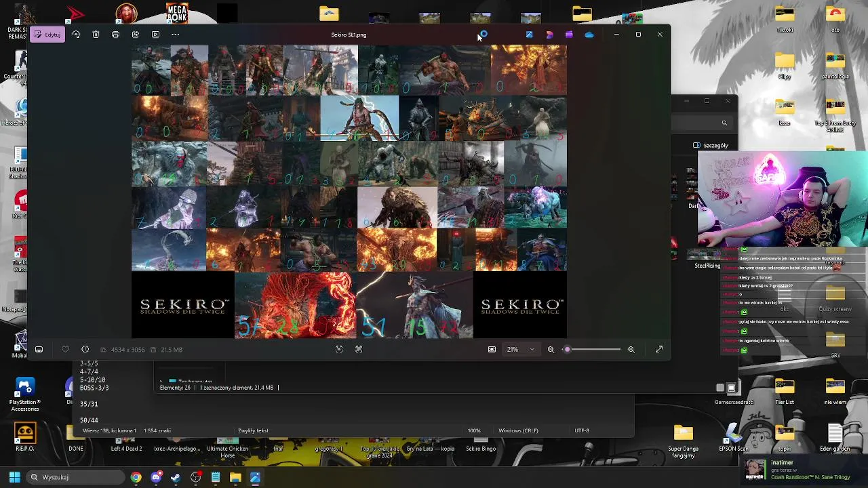This screenshot has width=868, height=488.
Task: Open the MEGA BONK desktop shortcut
Action: click(x=177, y=13)
